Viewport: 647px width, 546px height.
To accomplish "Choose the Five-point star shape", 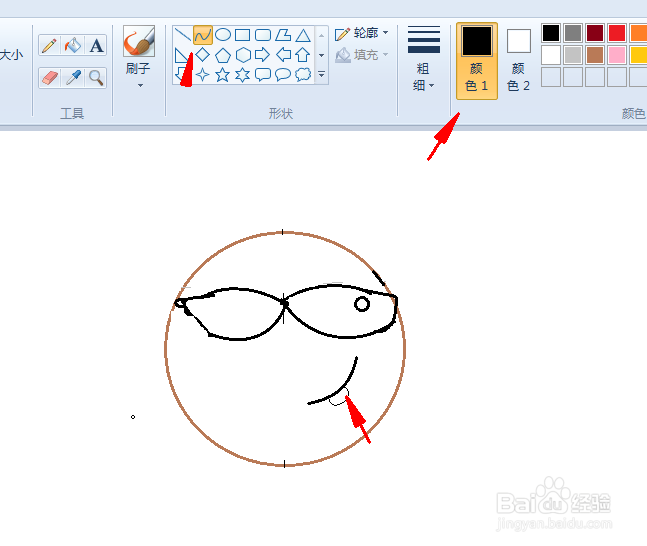I will [x=223, y=75].
